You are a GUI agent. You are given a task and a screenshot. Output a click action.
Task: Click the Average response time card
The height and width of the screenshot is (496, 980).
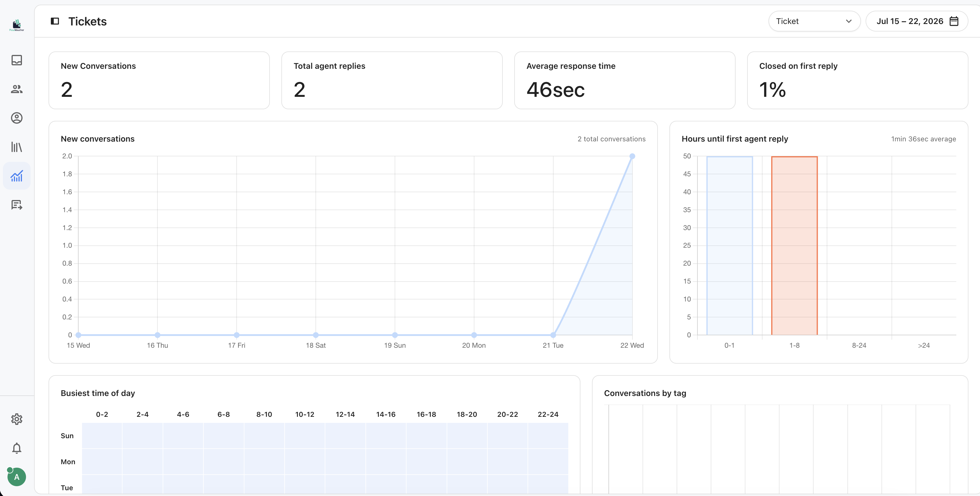[625, 80]
